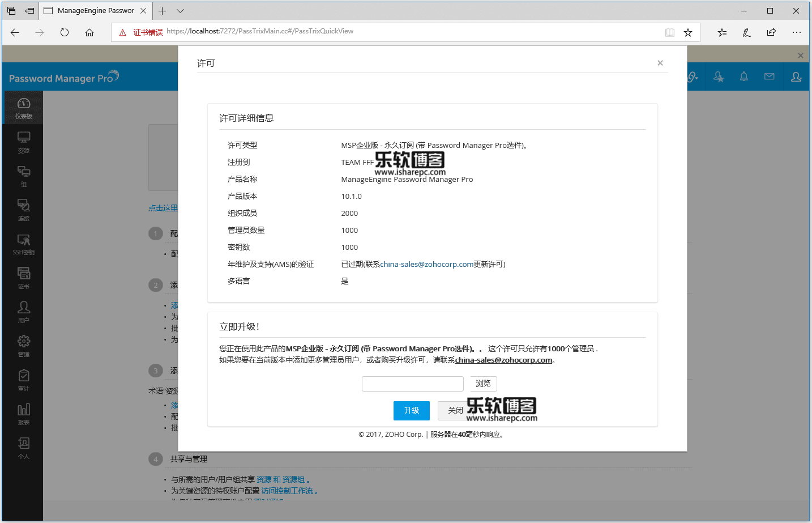Screen dimensions: 812x523
Task: Close the ManageEngine Password tab
Action: pyautogui.click(x=143, y=11)
